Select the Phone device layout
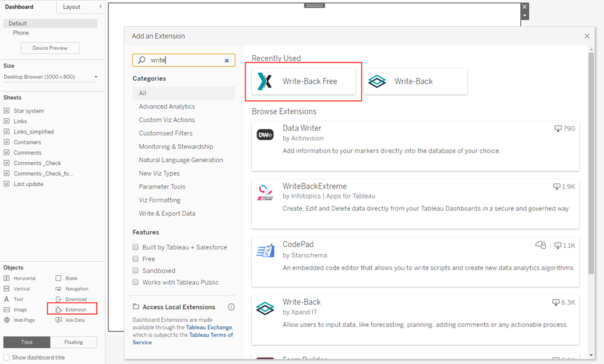This screenshot has width=604, height=364. pos(21,33)
